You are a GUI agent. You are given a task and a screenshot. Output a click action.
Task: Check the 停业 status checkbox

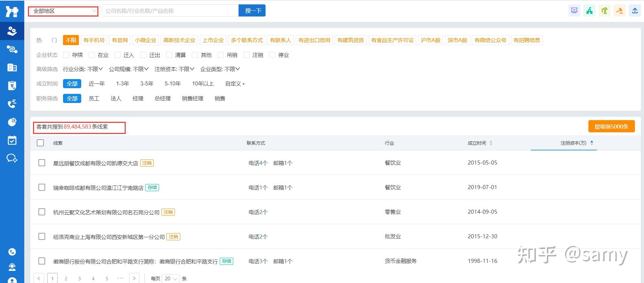[272, 55]
